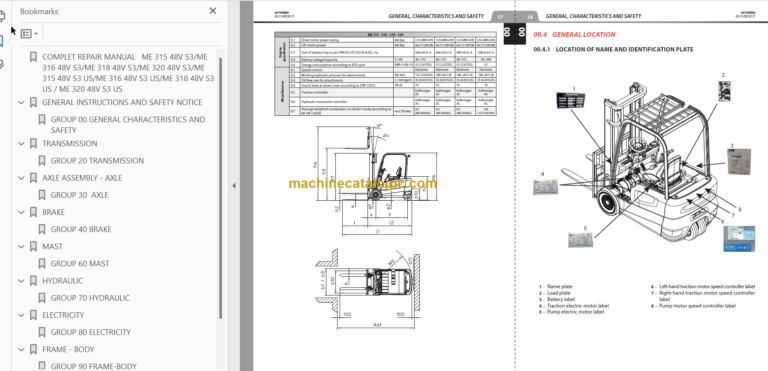Open GROUP 20 TRANSMISSION bookmark
Image resolution: width=768 pixels, height=371 pixels.
point(97,161)
